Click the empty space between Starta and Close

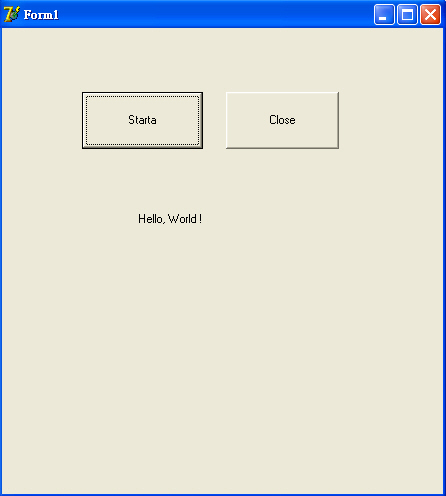[x=214, y=120]
